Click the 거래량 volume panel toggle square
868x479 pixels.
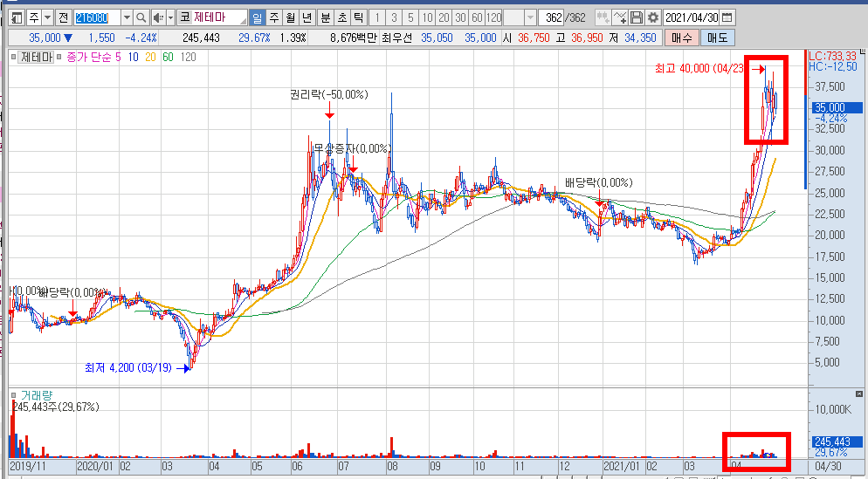pos(14,395)
